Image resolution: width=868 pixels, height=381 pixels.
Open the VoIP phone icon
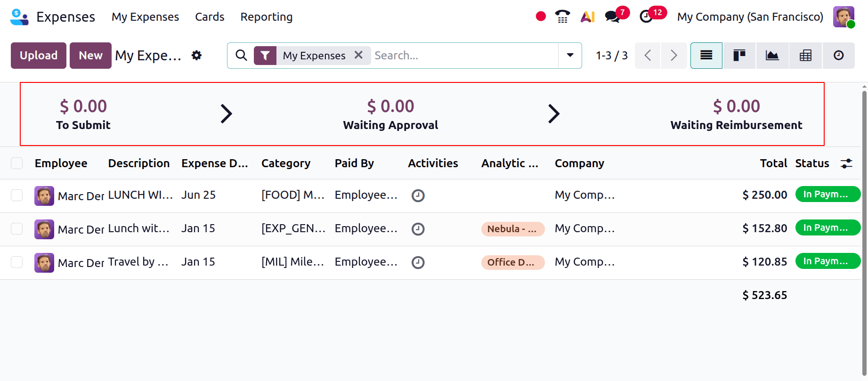coord(562,16)
